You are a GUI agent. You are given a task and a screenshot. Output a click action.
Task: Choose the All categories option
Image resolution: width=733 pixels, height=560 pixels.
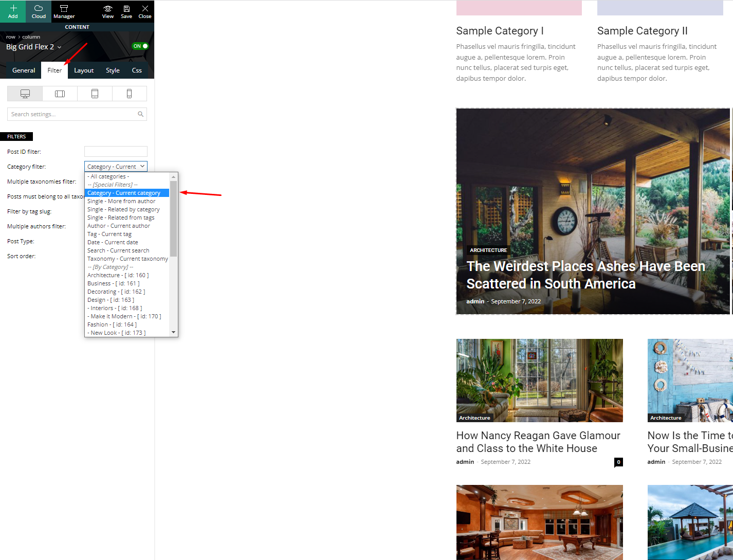[x=127, y=176]
